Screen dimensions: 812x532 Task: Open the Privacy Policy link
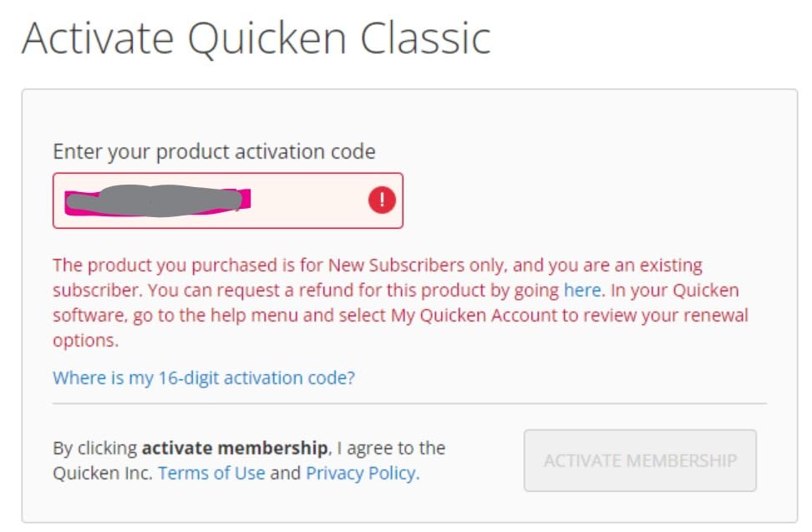[362, 474]
